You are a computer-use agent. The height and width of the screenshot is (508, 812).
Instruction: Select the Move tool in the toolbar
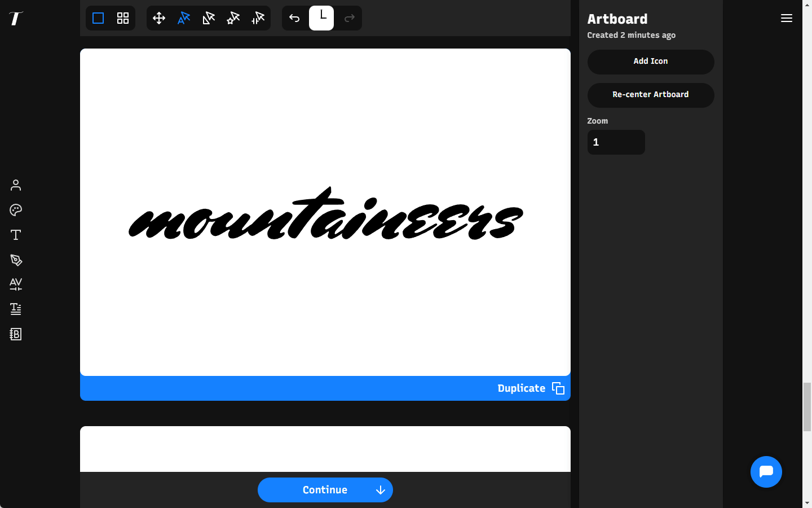(x=159, y=18)
